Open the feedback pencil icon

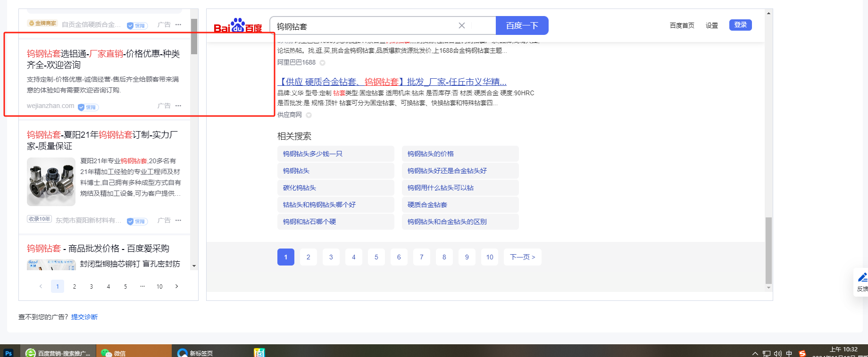[862, 277]
